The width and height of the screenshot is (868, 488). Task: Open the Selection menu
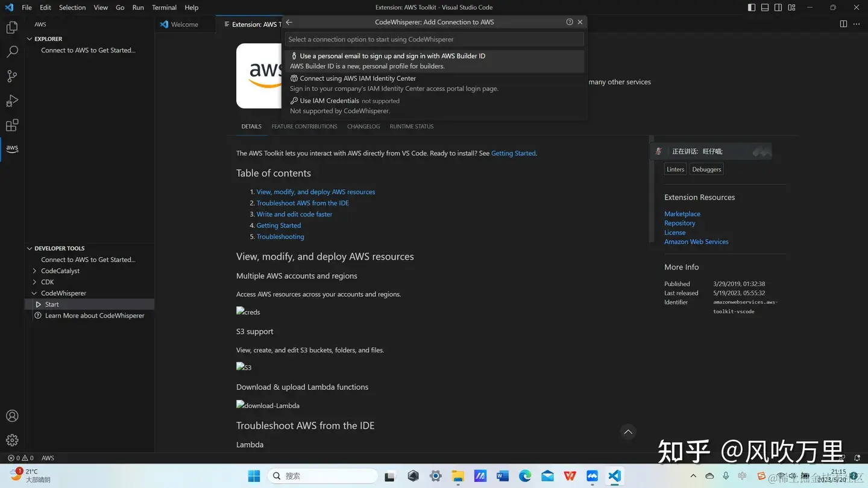click(x=72, y=7)
